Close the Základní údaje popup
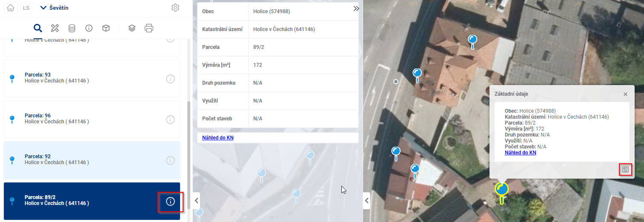The width and height of the screenshot is (644, 222). [625, 94]
